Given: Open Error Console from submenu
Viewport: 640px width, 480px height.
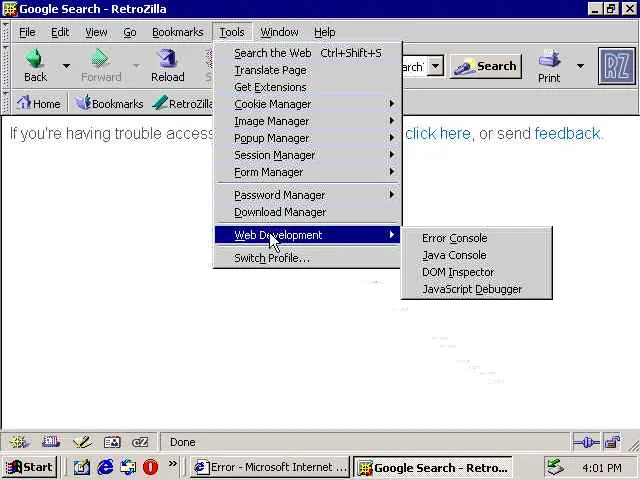Looking at the screenshot, I should (477, 238).
